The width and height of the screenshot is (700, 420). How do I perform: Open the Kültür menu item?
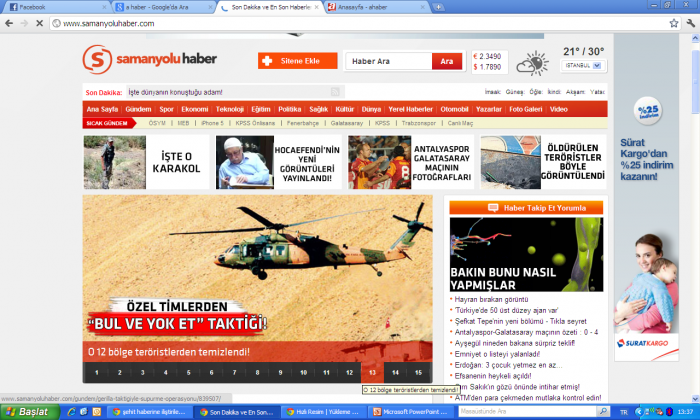[345, 109]
